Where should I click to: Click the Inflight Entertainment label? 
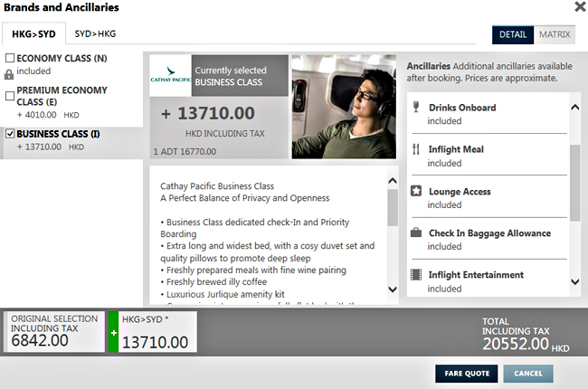[x=476, y=275]
